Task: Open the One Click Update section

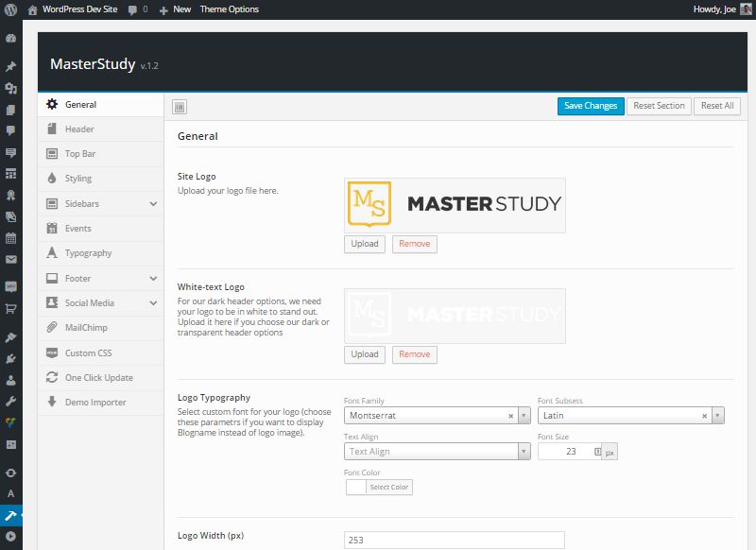Action: tap(101, 378)
